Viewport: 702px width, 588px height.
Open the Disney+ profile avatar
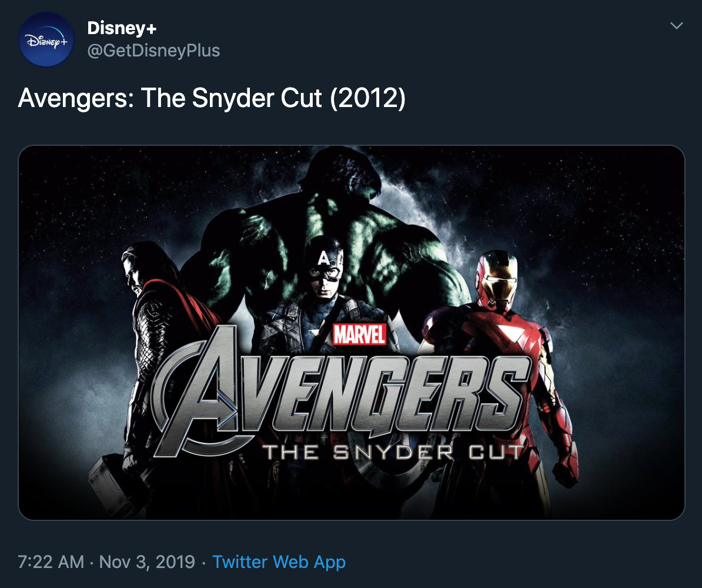click(x=46, y=39)
